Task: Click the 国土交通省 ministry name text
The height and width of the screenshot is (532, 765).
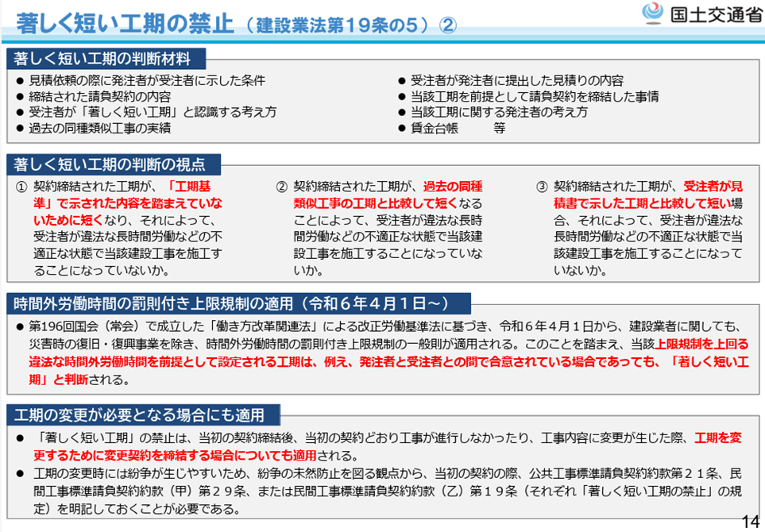Action: [x=716, y=14]
